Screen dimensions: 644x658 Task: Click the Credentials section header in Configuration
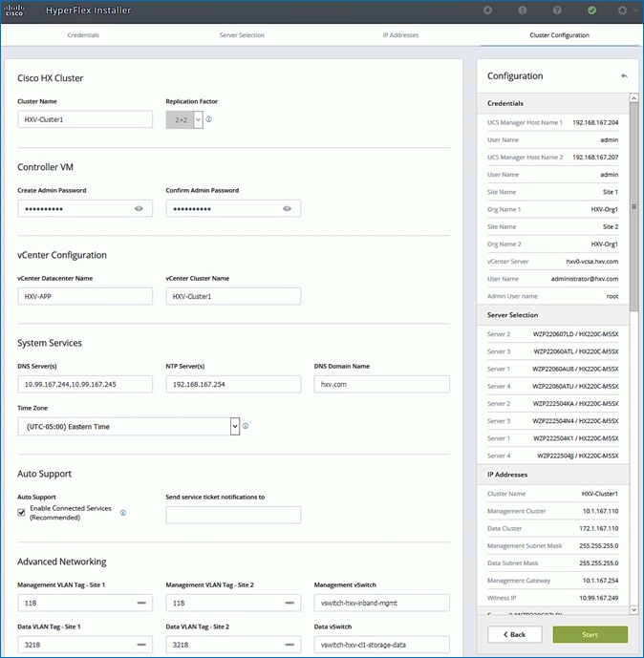(553, 103)
